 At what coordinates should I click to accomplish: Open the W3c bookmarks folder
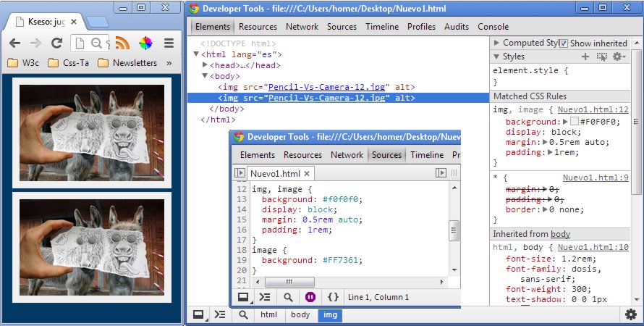(23, 63)
